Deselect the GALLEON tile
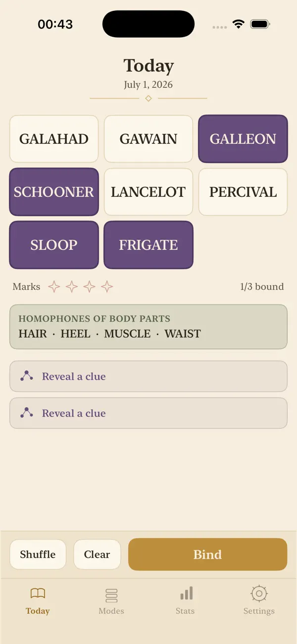This screenshot has height=644, width=297. [x=243, y=139]
